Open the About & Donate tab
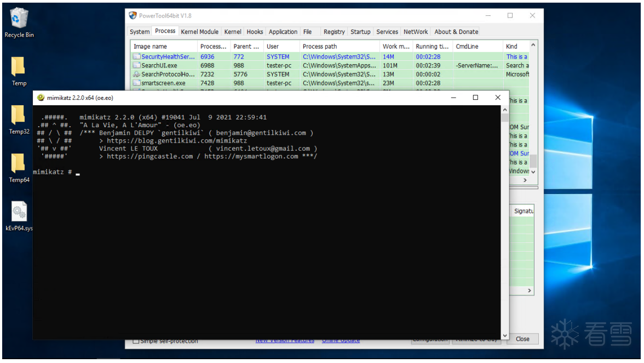The height and width of the screenshot is (363, 644). coord(456,32)
